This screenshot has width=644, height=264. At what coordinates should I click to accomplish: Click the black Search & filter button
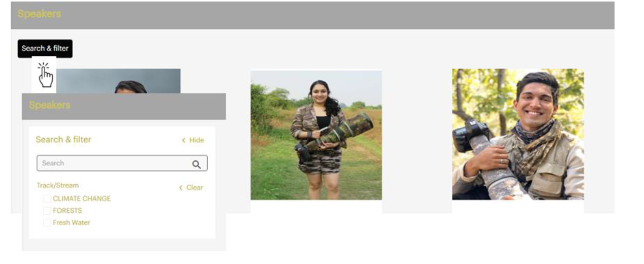(45, 49)
